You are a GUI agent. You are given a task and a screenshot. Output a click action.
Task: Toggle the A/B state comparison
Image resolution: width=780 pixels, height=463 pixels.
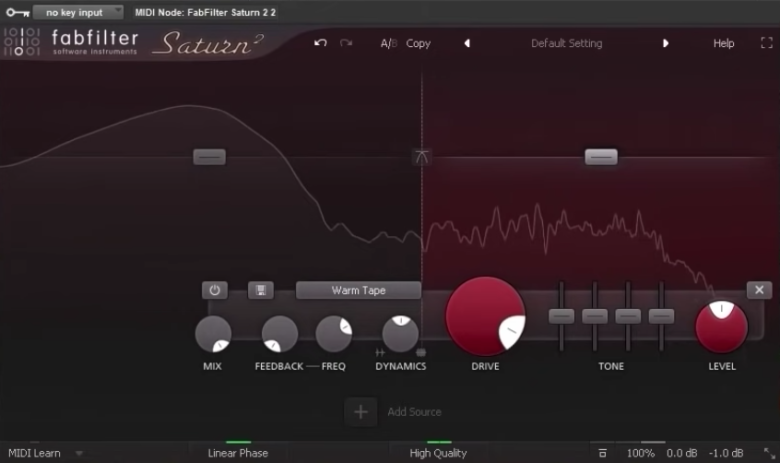click(389, 43)
